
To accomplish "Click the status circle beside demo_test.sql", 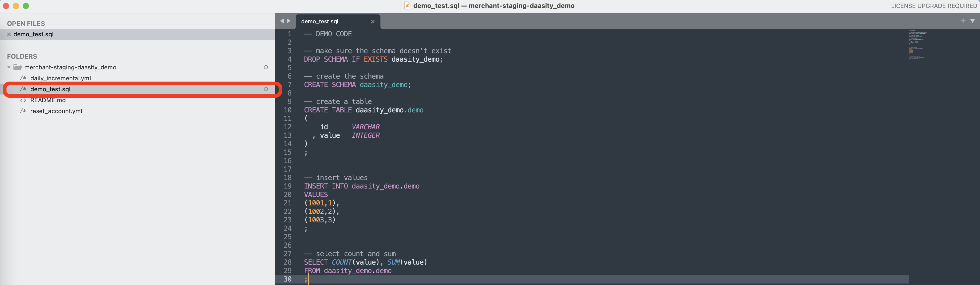I will coord(266,89).
